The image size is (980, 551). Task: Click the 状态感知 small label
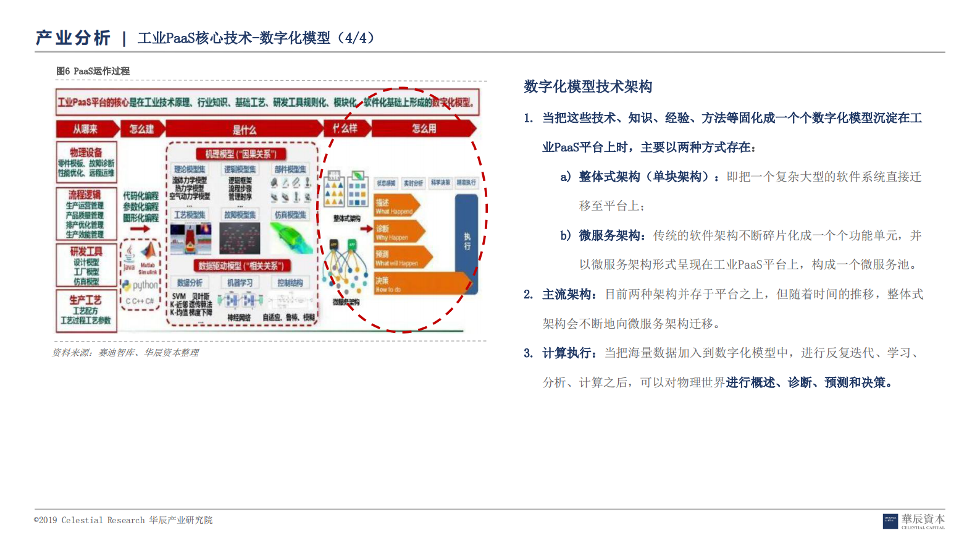click(x=387, y=183)
